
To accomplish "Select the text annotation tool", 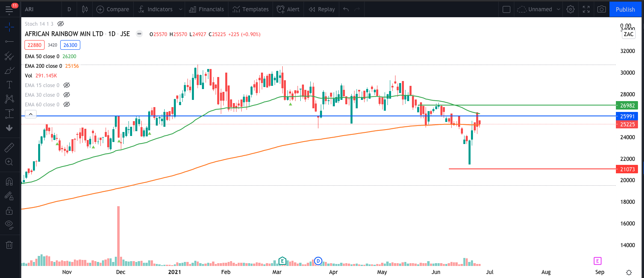I will pyautogui.click(x=9, y=85).
